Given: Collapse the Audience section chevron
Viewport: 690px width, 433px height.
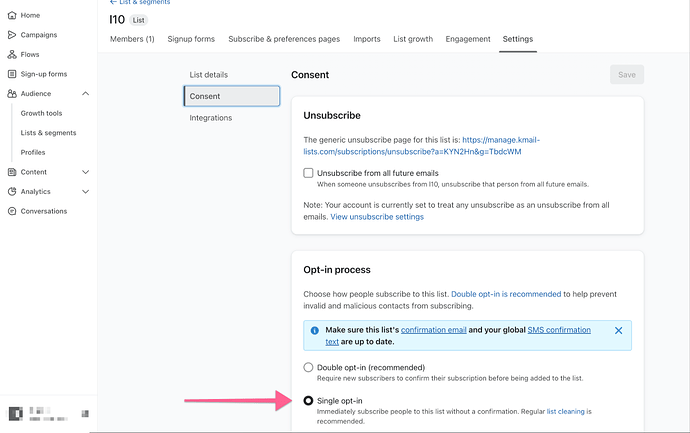Looking at the screenshot, I should [x=85, y=94].
